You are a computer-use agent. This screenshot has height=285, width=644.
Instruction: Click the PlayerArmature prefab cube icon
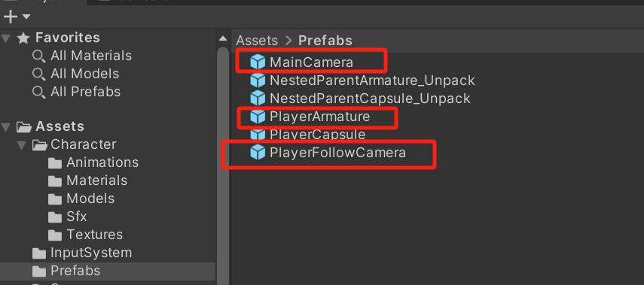coord(258,117)
